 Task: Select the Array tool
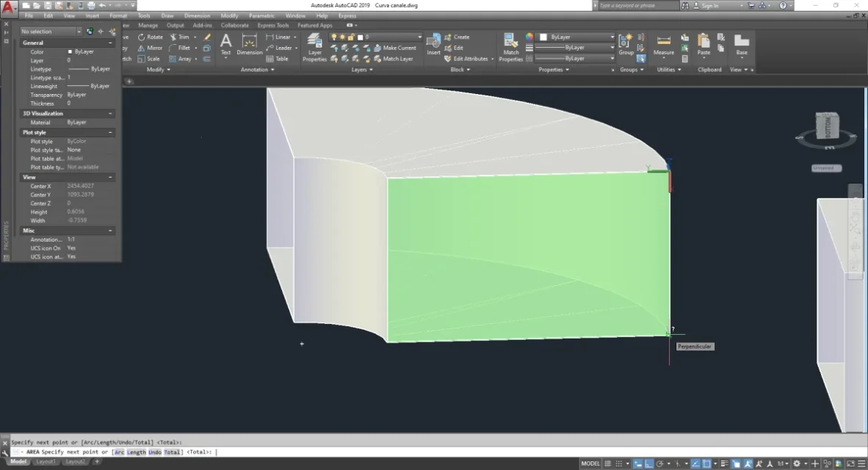tap(180, 59)
